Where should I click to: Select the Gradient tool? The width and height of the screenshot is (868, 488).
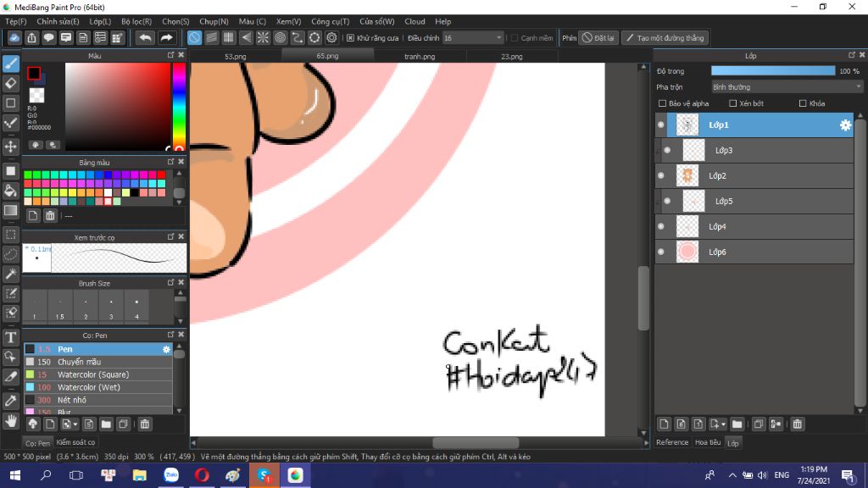pos(11,210)
